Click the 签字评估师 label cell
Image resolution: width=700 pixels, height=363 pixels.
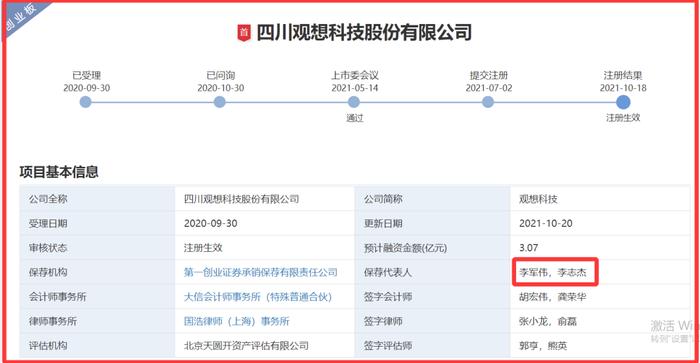click(x=432, y=346)
